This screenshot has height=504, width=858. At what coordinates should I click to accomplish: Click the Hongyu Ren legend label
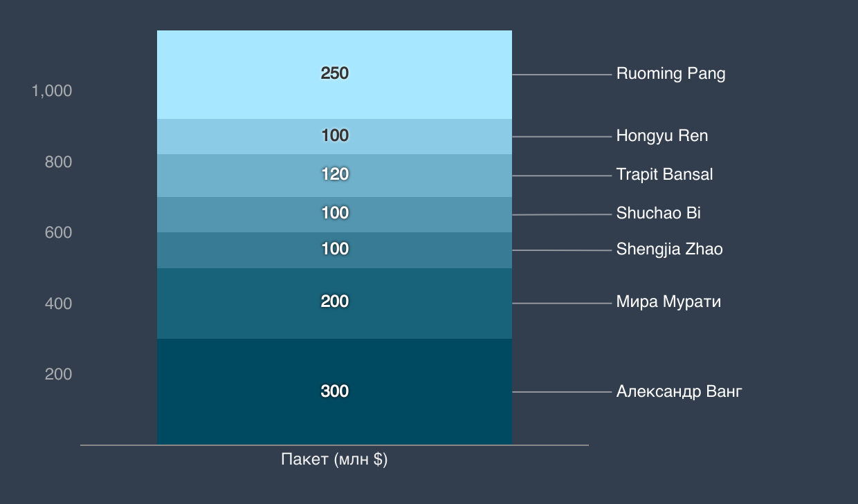coord(661,136)
